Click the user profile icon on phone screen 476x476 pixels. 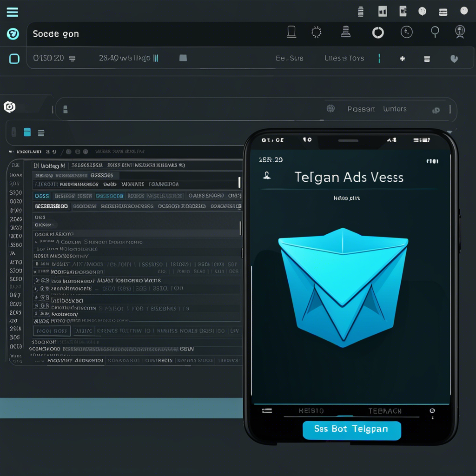click(x=267, y=176)
